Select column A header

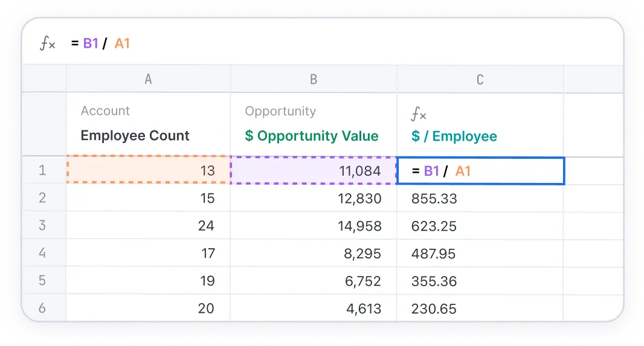(148, 79)
